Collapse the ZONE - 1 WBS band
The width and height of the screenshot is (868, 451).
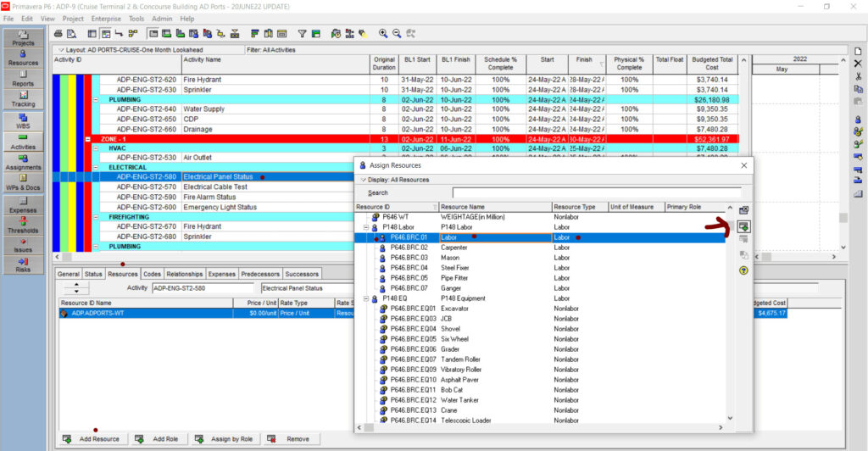88,139
